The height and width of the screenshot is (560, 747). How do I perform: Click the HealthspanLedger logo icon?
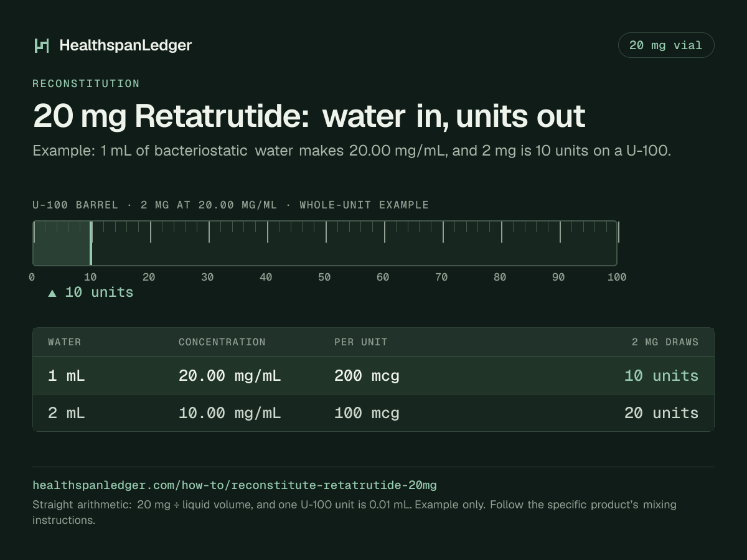pos(42,45)
